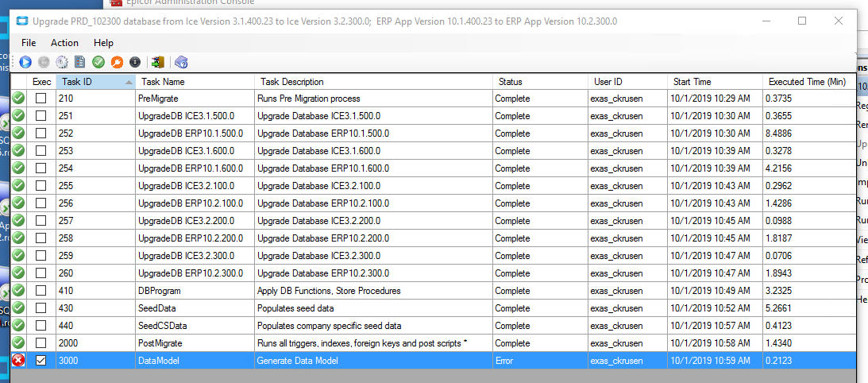Image resolution: width=868 pixels, height=383 pixels.
Task: Click the red error icon on DataModel row
Action: (x=19, y=360)
